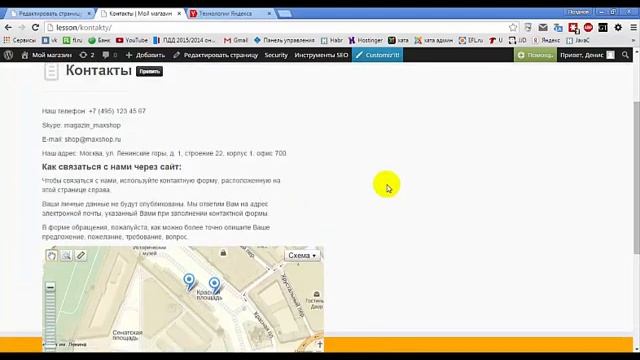640x360 pixels.
Task: Open the vk bookmark
Action: (50, 40)
